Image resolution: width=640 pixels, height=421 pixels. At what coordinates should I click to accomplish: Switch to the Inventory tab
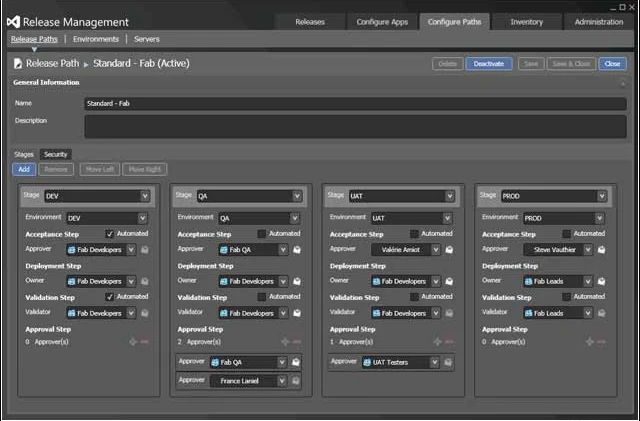point(527,22)
